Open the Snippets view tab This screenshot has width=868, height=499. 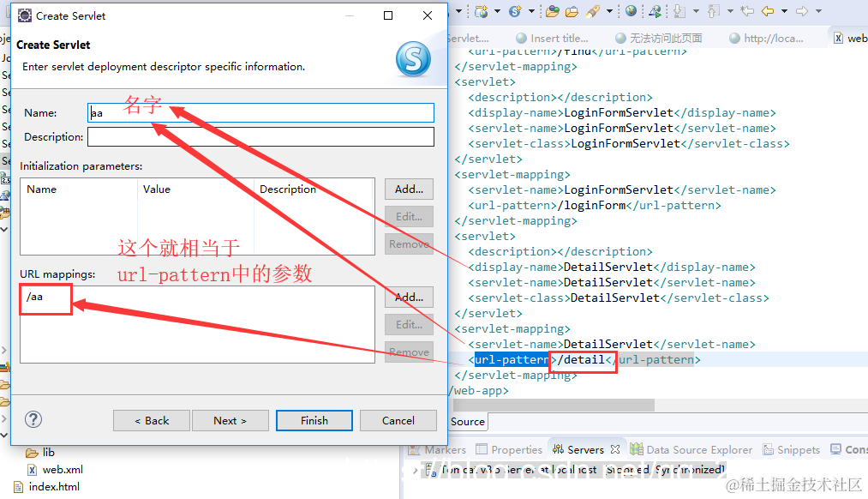tap(792, 450)
